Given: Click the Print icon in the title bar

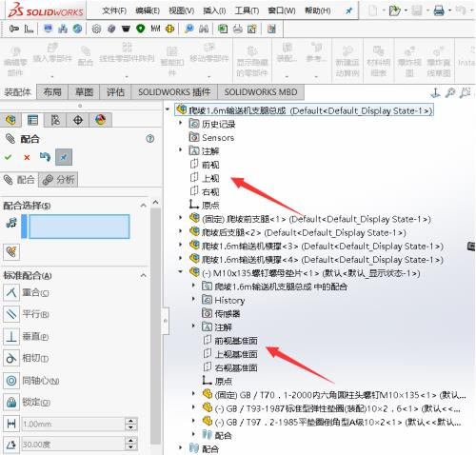Looking at the screenshot, I should coord(439,10).
